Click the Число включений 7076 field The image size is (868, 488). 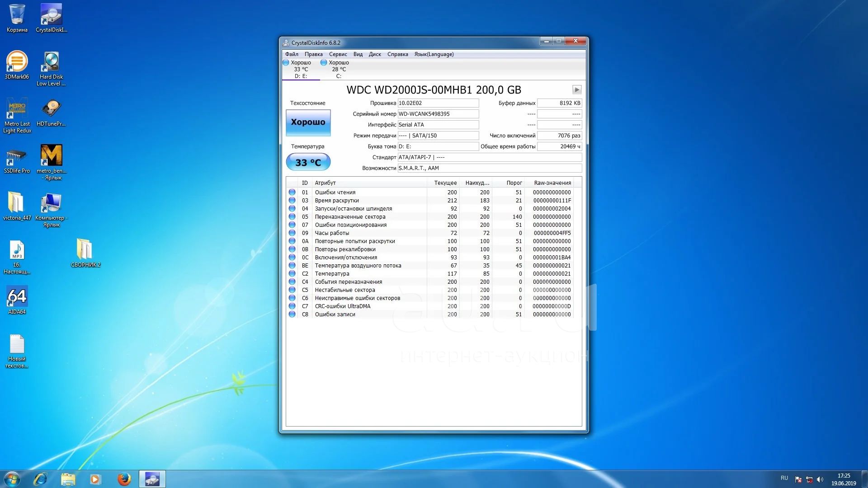(x=559, y=136)
